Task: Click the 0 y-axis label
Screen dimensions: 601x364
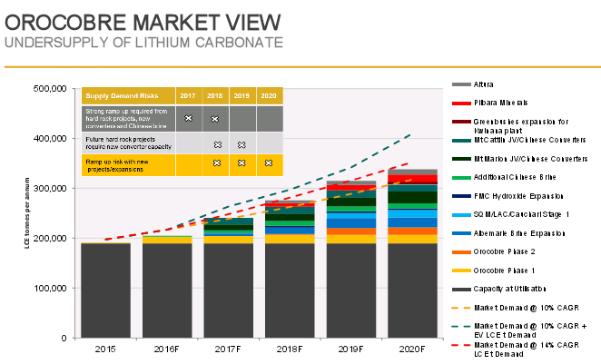Action: pos(64,339)
